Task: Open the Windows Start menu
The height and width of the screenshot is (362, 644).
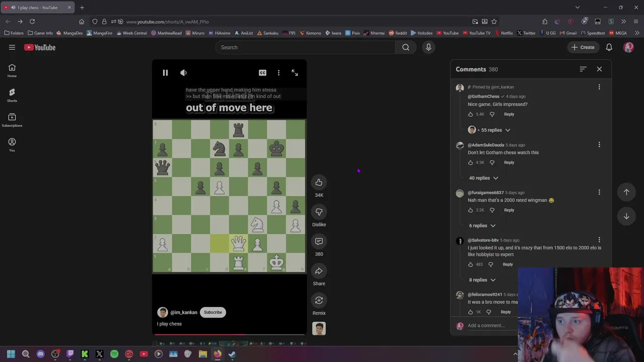Action: [x=11, y=354]
